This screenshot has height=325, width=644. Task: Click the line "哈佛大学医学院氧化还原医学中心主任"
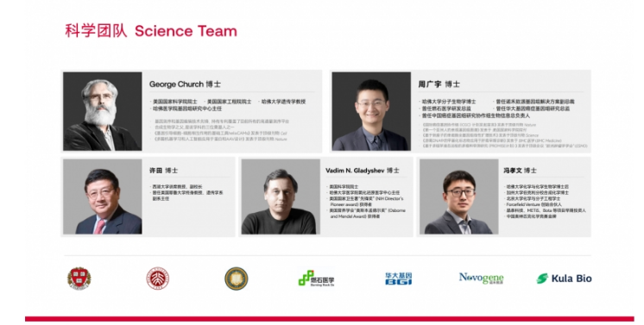tap(364, 192)
